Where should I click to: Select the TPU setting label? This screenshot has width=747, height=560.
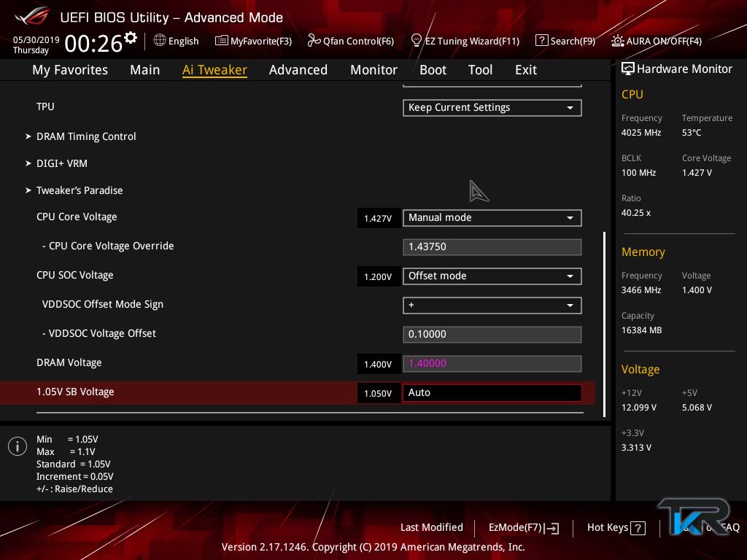tap(45, 106)
